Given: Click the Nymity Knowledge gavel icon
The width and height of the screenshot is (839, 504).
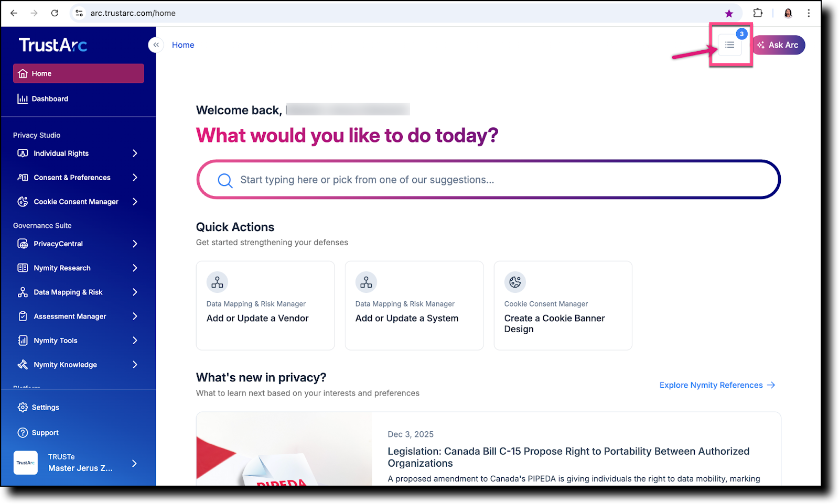Looking at the screenshot, I should pos(23,365).
